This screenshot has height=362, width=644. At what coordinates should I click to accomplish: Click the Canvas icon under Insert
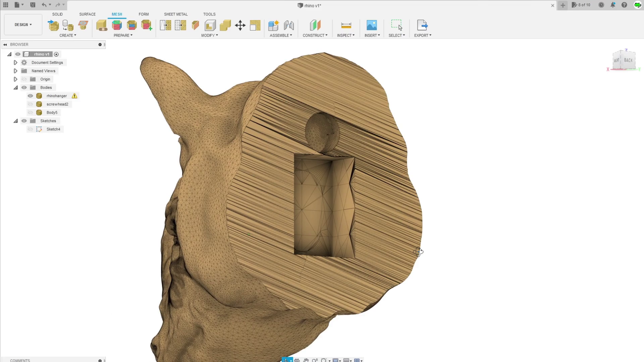(x=372, y=25)
